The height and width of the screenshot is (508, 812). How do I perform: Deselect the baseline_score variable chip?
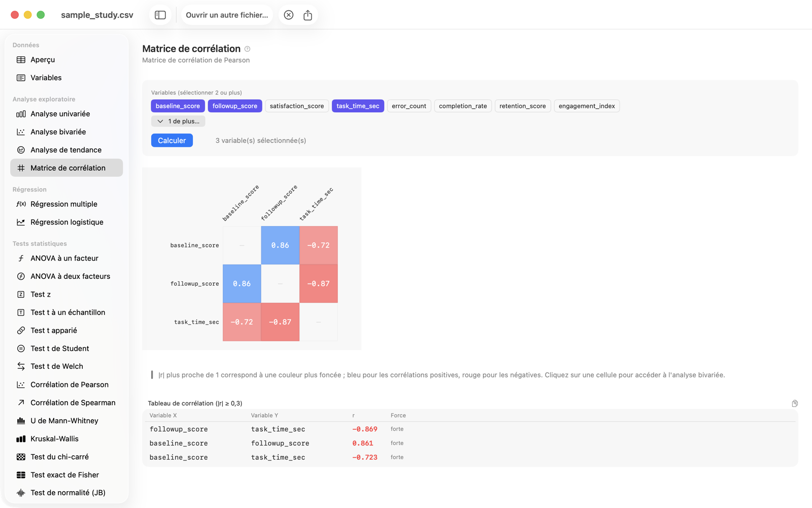pyautogui.click(x=178, y=106)
